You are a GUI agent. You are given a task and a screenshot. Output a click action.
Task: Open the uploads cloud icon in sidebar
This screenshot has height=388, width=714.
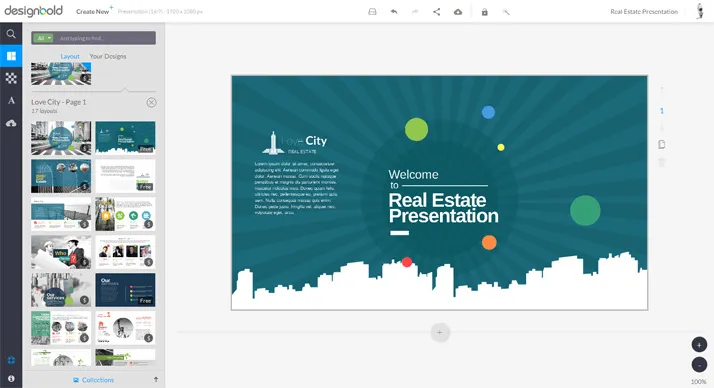[11, 123]
